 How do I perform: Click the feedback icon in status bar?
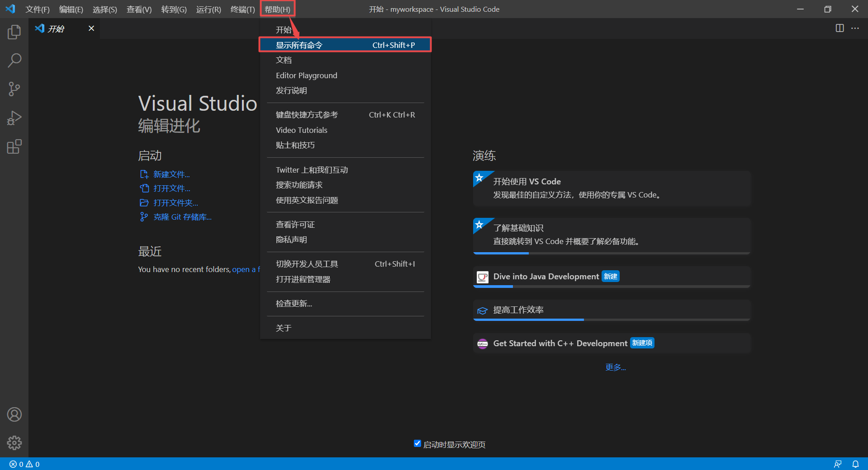(838, 464)
